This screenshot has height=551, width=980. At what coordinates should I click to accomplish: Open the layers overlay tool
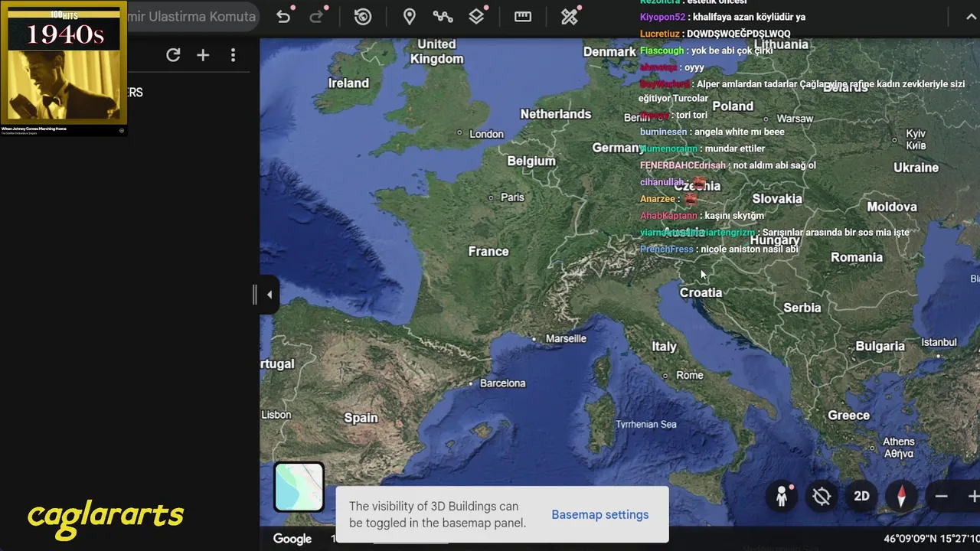point(477,17)
